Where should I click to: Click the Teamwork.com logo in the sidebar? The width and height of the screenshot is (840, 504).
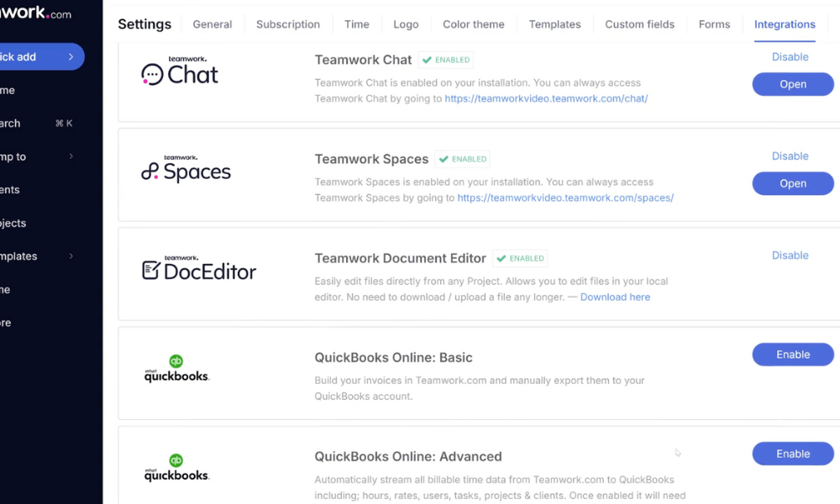click(36, 13)
